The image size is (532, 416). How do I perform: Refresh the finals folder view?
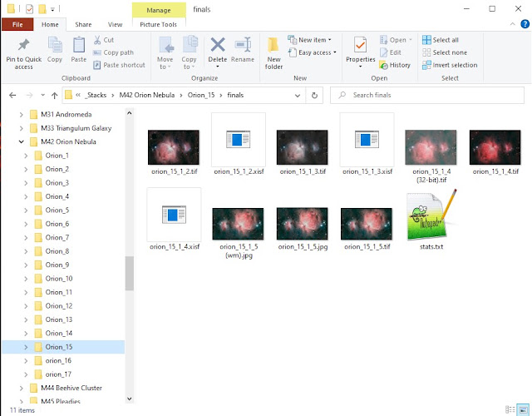(x=314, y=96)
